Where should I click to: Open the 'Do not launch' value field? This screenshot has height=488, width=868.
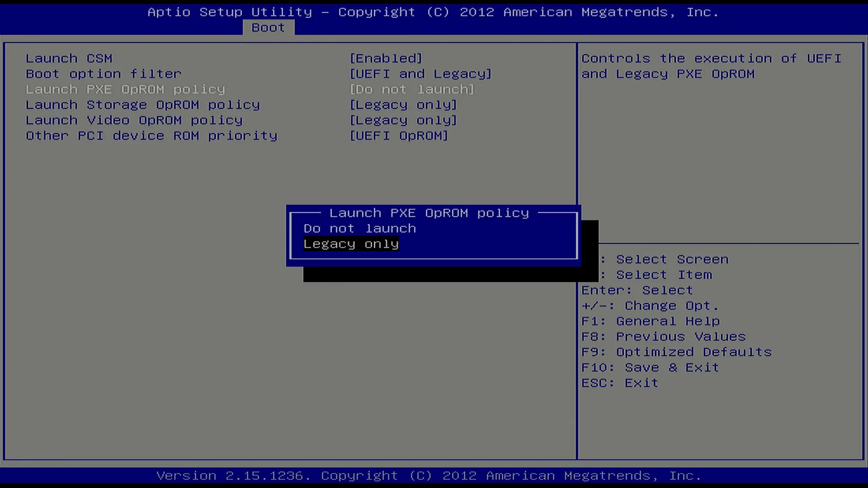click(x=411, y=89)
